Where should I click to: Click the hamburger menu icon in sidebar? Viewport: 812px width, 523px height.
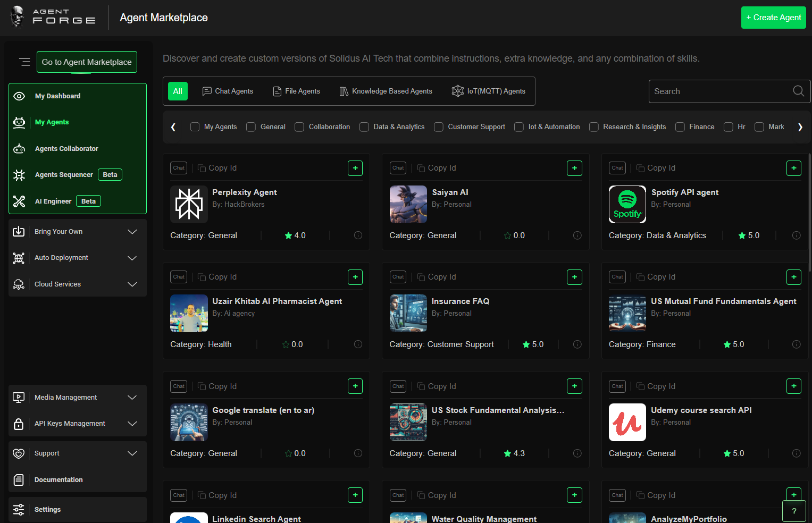pos(24,62)
